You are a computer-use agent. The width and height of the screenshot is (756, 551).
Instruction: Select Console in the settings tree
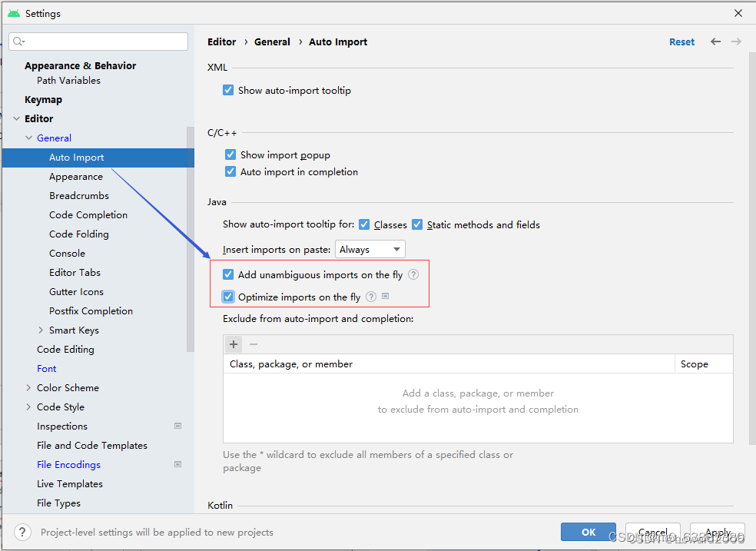click(67, 254)
